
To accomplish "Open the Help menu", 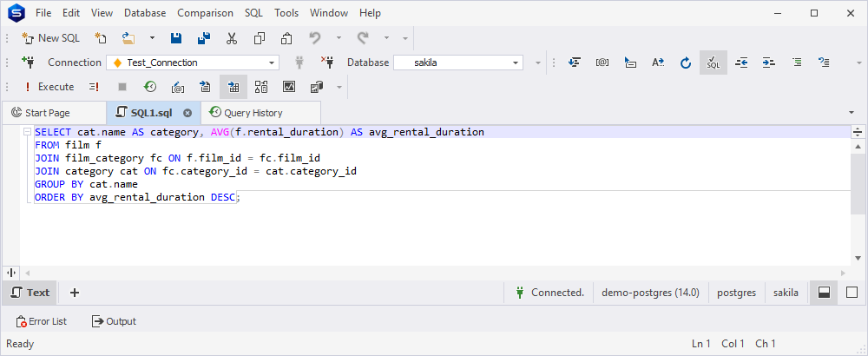I will (x=370, y=13).
